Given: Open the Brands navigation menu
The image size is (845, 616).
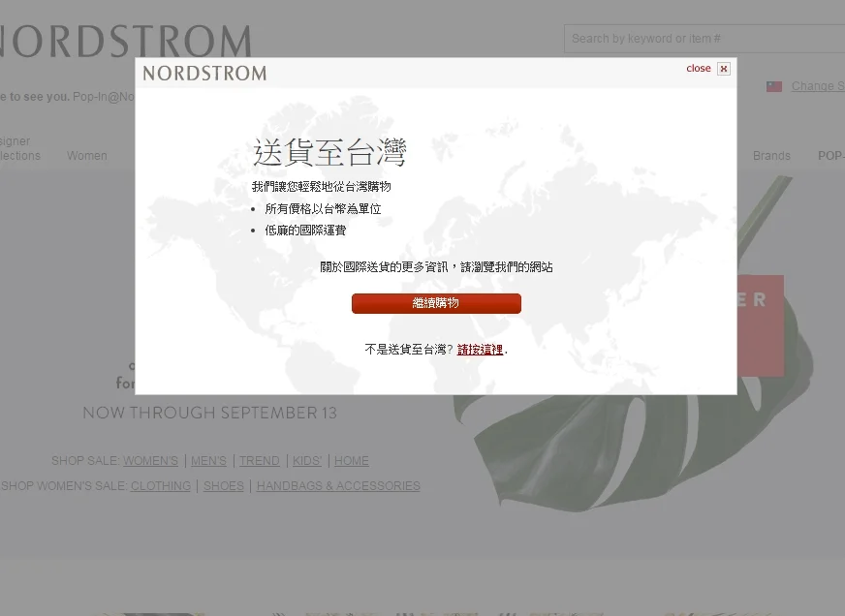Looking at the screenshot, I should click(x=771, y=156).
